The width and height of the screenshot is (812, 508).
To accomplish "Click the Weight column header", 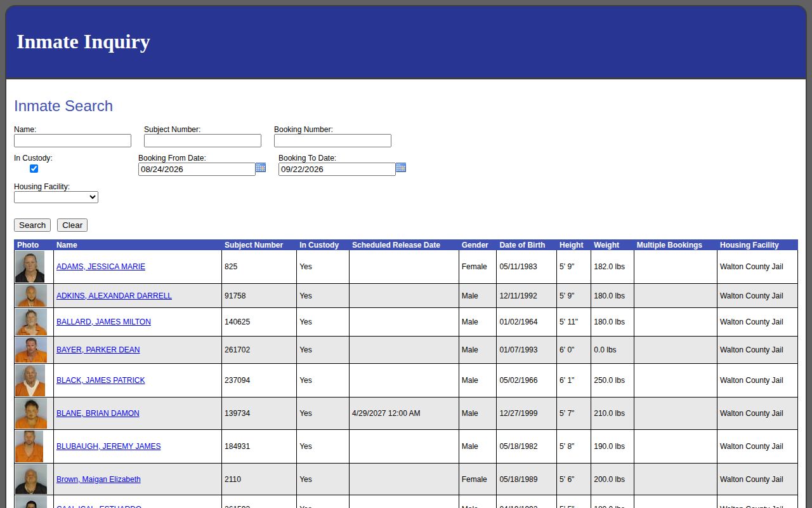I will click(x=606, y=245).
